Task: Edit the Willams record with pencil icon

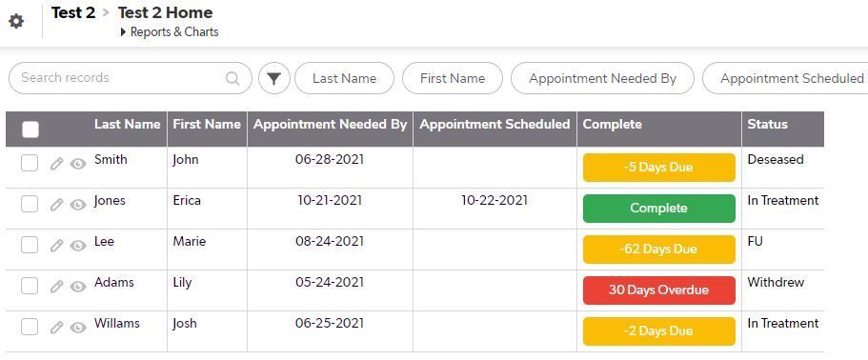Action: click(x=56, y=328)
